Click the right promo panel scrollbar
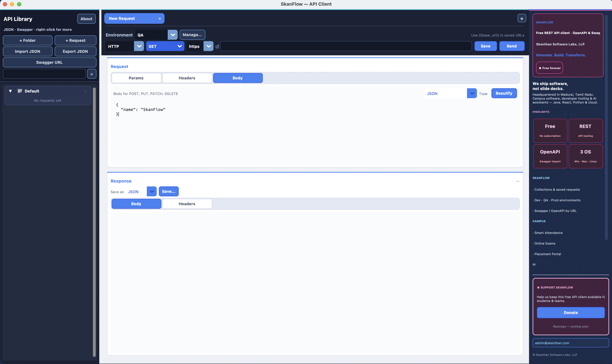612x364 pixels. point(606,128)
